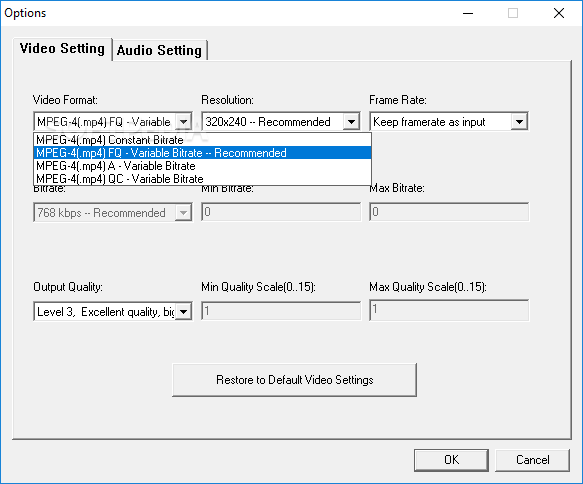The image size is (583, 484).
Task: Open the Resolution dropdown arrow
Action: point(351,122)
